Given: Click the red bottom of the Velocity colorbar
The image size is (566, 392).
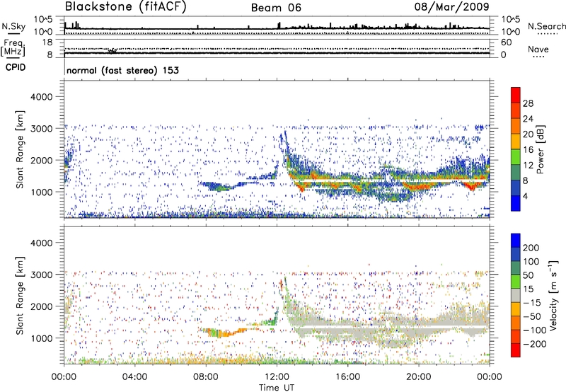Looking at the screenshot, I should pos(516,350).
